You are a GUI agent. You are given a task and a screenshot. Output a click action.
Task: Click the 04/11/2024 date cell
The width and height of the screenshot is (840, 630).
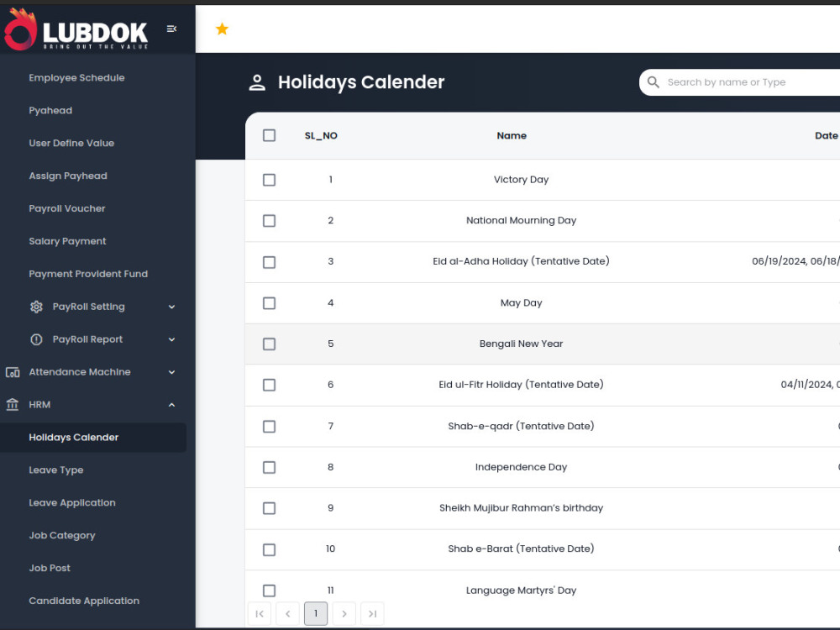(810, 385)
